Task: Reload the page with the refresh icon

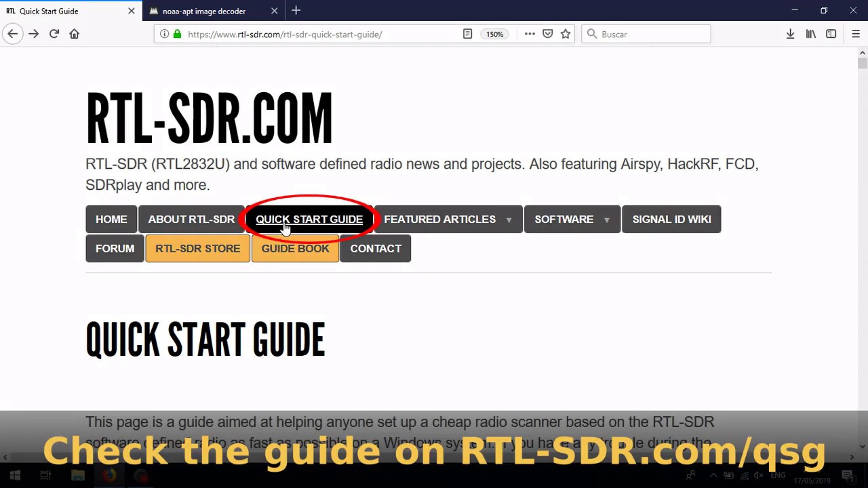Action: point(54,34)
